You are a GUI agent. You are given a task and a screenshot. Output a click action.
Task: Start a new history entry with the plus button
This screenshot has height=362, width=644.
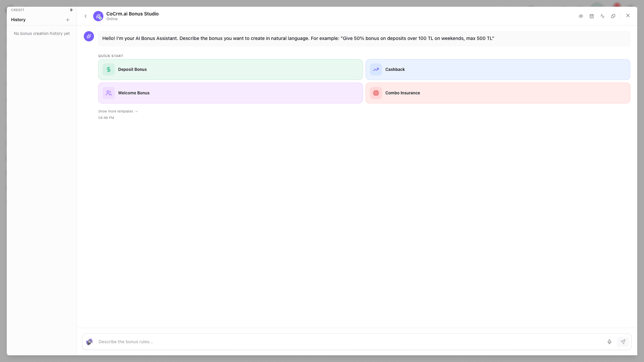[68, 20]
